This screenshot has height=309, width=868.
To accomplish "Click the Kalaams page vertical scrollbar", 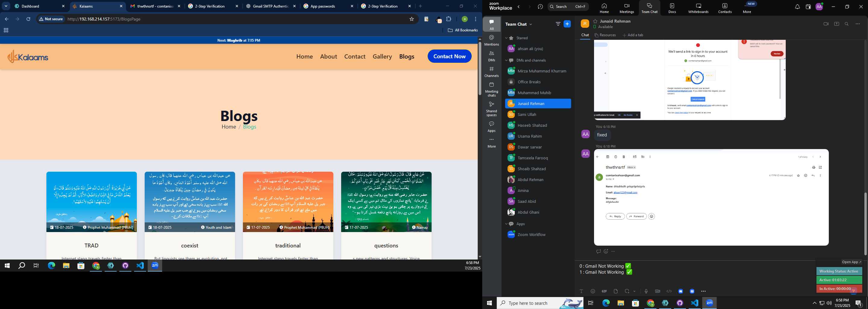I will pos(480,68).
